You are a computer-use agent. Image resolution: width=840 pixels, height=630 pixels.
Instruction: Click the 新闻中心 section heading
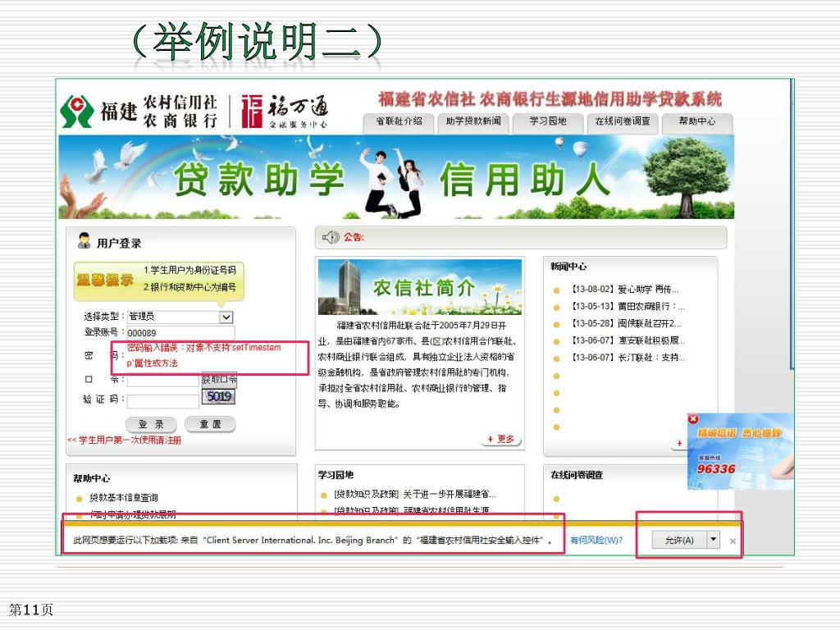pyautogui.click(x=568, y=267)
